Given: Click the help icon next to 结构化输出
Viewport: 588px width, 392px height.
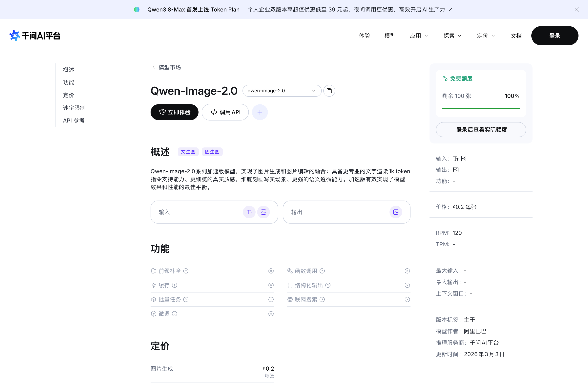Looking at the screenshot, I should [x=328, y=285].
